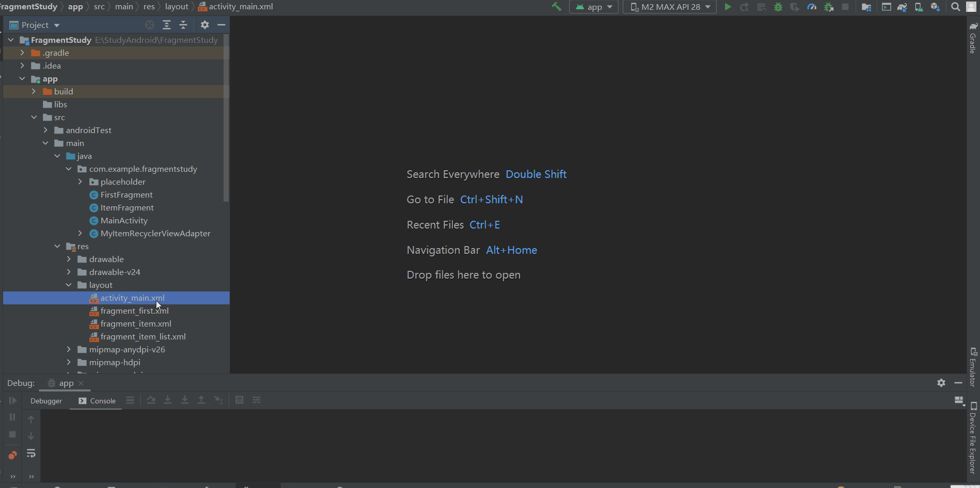Expand the drawable-v24 folder
Screen dimensions: 980x488
click(x=69, y=272)
